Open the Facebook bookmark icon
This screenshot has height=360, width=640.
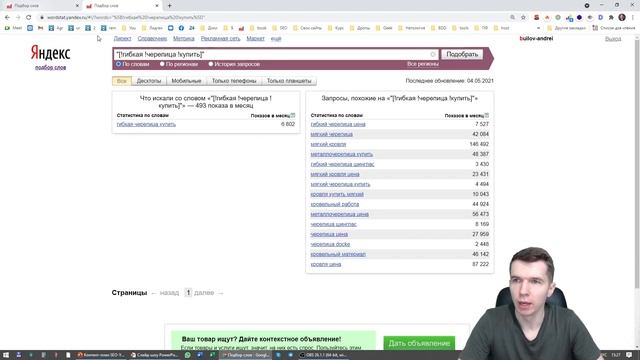point(181,28)
